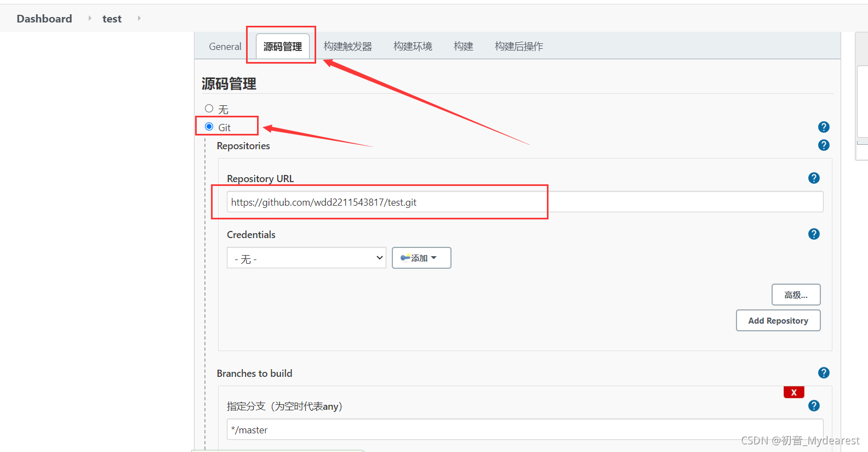
Task: Expand the Dashboard breadcrumb arrow
Action: [x=90, y=18]
